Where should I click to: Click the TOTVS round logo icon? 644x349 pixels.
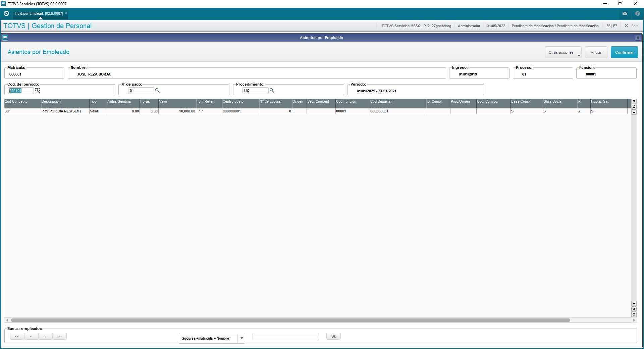[6, 13]
